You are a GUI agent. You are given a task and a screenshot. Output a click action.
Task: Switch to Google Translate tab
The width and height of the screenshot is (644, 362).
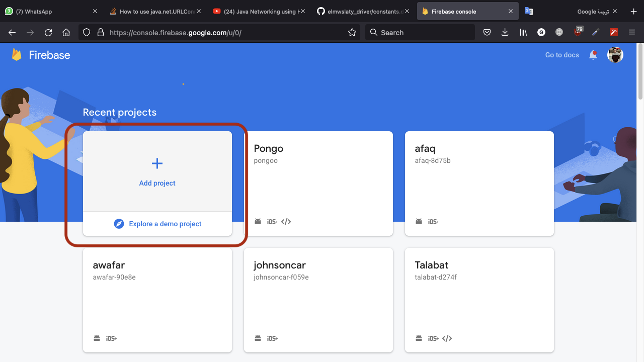click(571, 11)
